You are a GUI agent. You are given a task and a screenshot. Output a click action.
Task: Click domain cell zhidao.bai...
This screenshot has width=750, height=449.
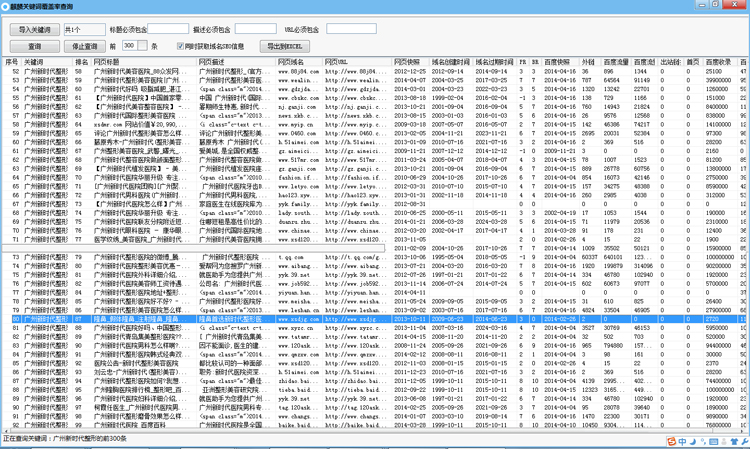coord(298,381)
